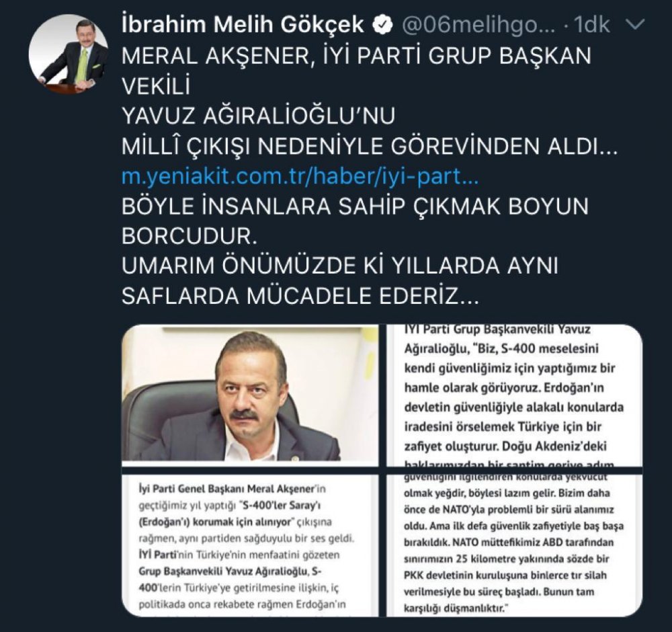Click the UMARIM ÖNÜMÜZDE Kİ YILLARDA line
The width and height of the screenshot is (672, 632).
coord(340,266)
